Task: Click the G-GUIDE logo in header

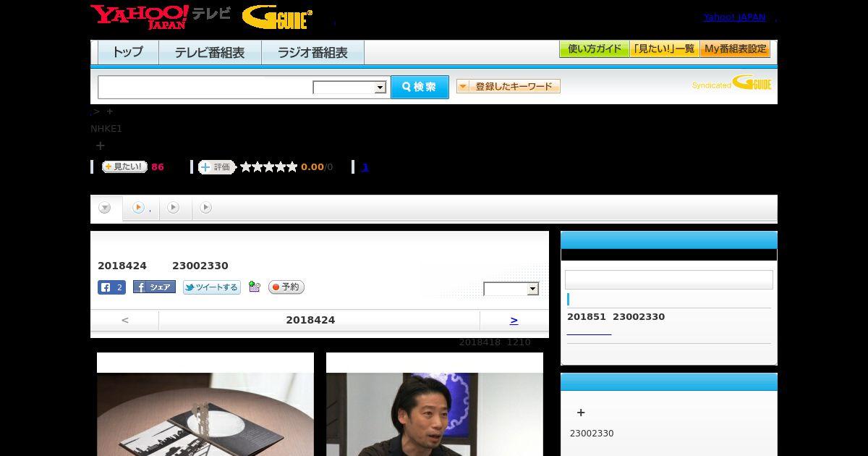Action: click(277, 17)
